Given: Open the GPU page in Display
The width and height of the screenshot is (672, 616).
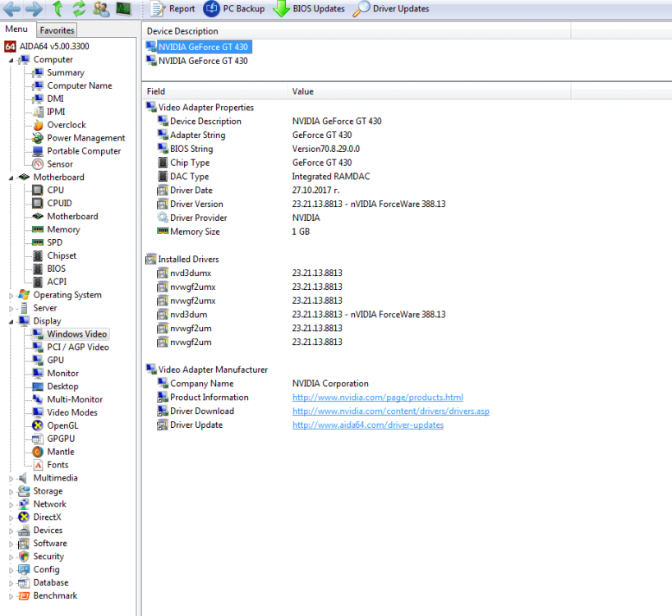Looking at the screenshot, I should click(x=55, y=361).
